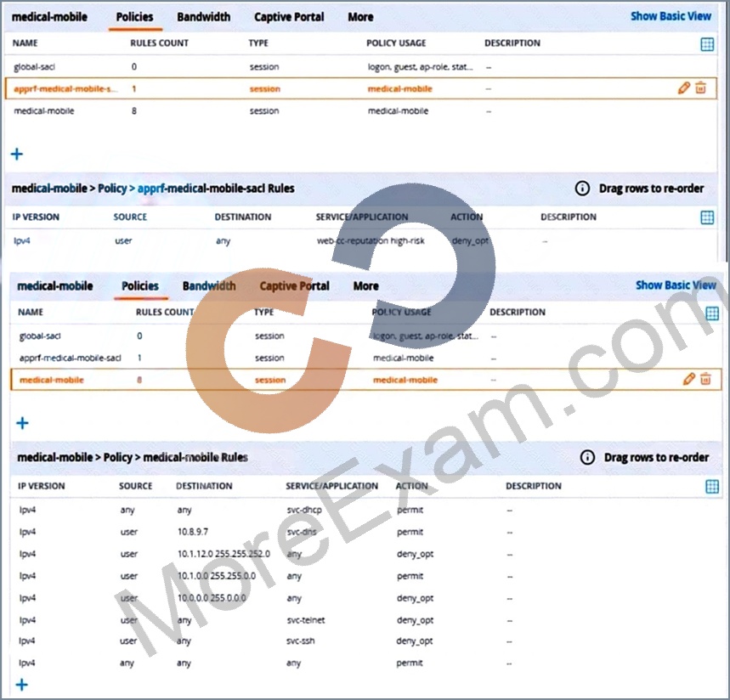Switch to the Bandwidth tab in the top panel
The width and height of the screenshot is (730, 700).
(203, 17)
